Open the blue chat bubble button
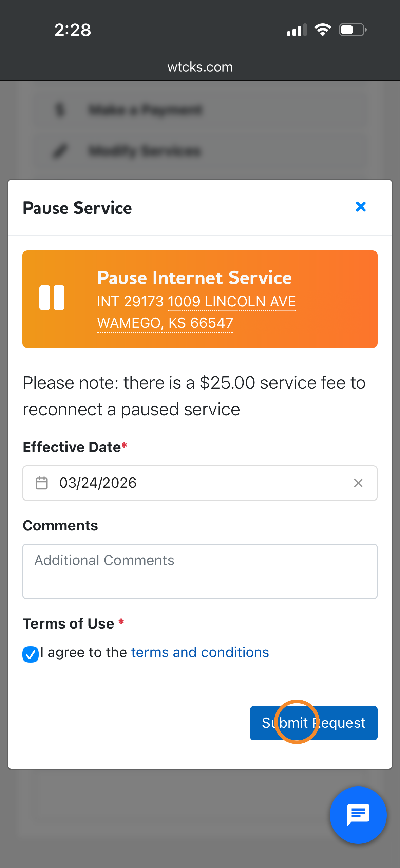 [x=358, y=815]
